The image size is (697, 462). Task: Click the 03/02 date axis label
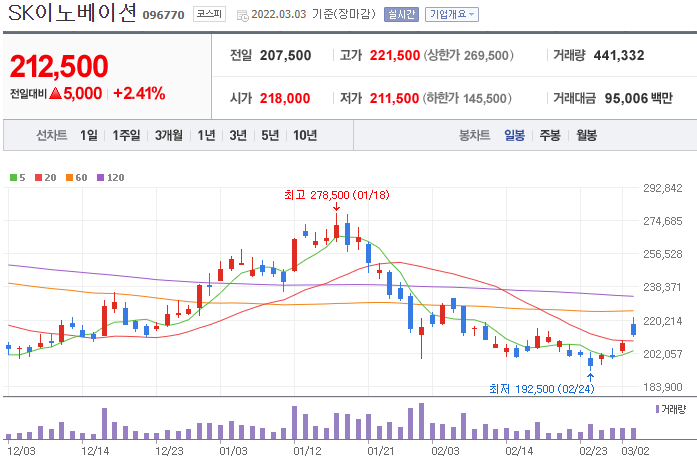click(635, 451)
